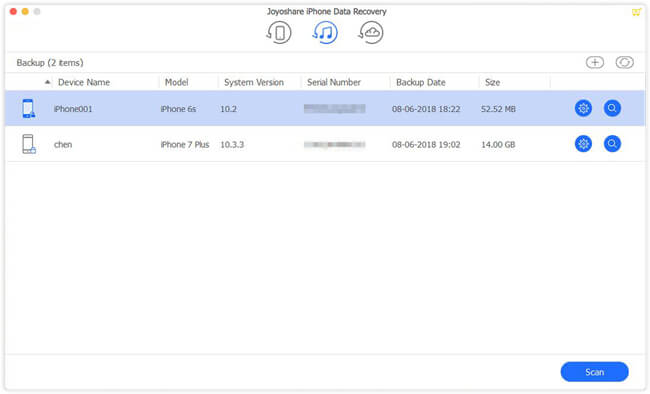This screenshot has width=650, height=394.
Task: Click magnifier scan icon for chen backup
Action: [x=612, y=144]
